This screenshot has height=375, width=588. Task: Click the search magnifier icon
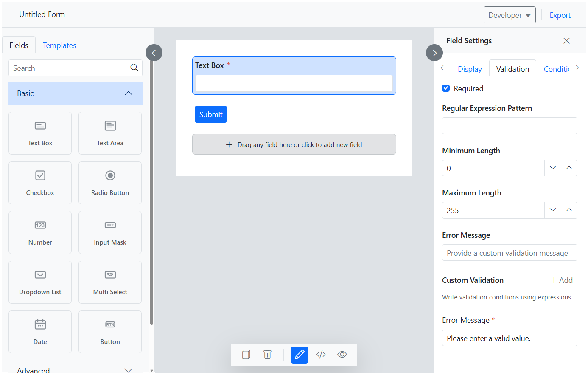134,68
